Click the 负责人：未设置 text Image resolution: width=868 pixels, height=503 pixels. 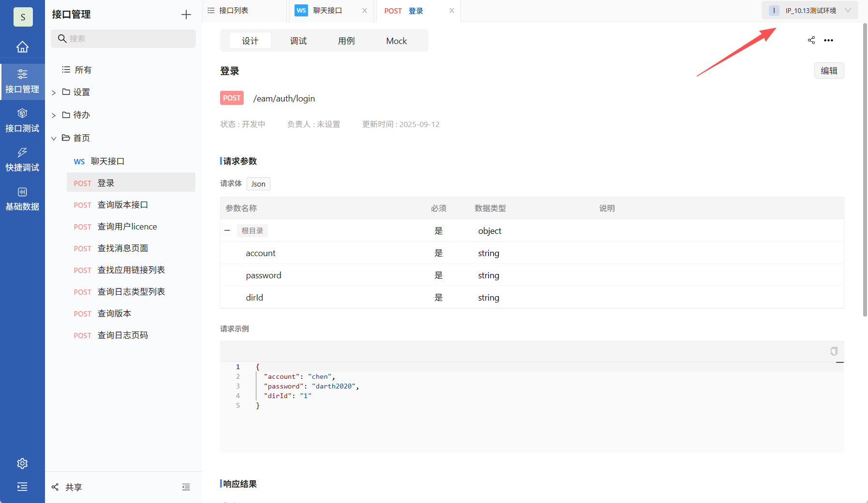click(x=313, y=124)
